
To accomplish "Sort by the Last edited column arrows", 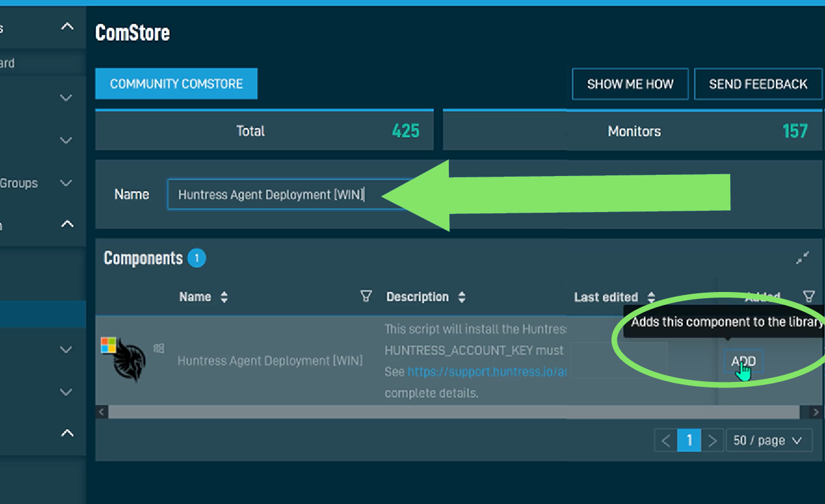I will pos(651,297).
